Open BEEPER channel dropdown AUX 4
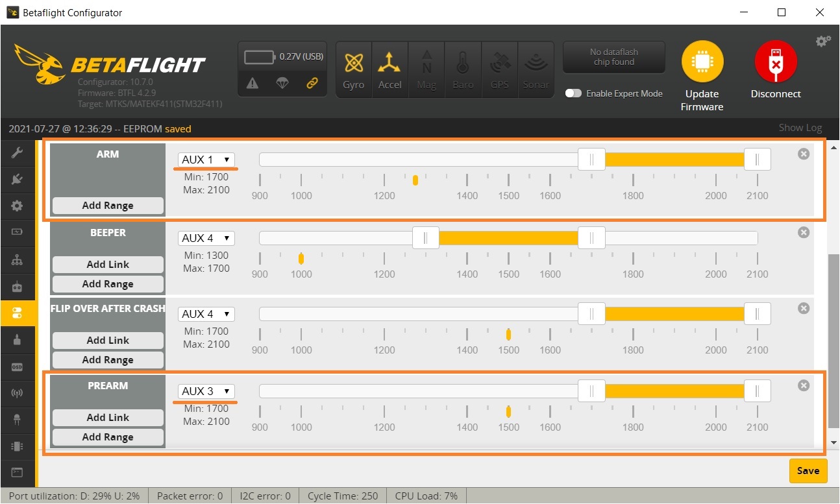This screenshot has height=504, width=840. coord(206,238)
